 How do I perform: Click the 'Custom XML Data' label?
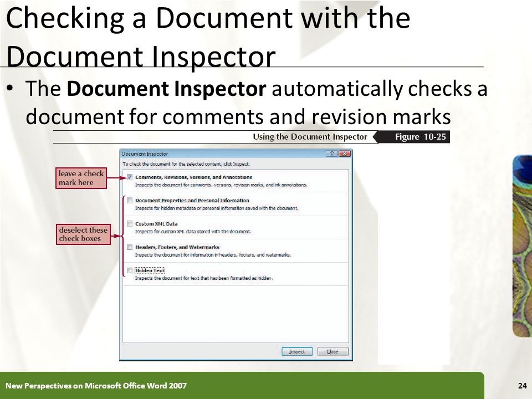point(156,223)
